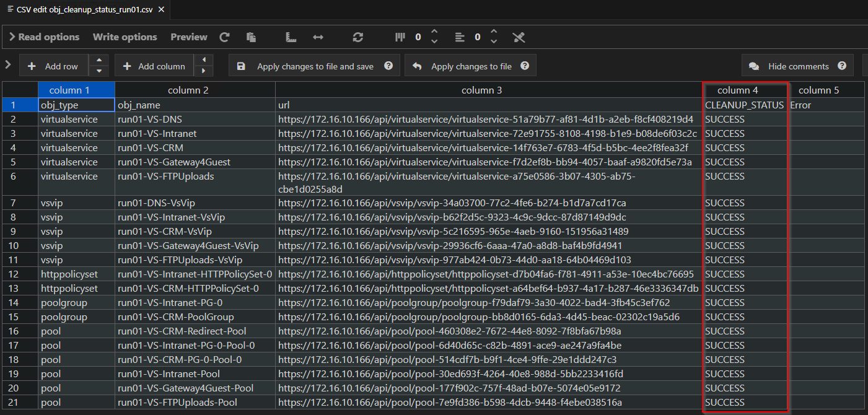This screenshot has height=415, width=868.
Task: Click the horizontal arrows resize icon
Action: pyautogui.click(x=318, y=37)
